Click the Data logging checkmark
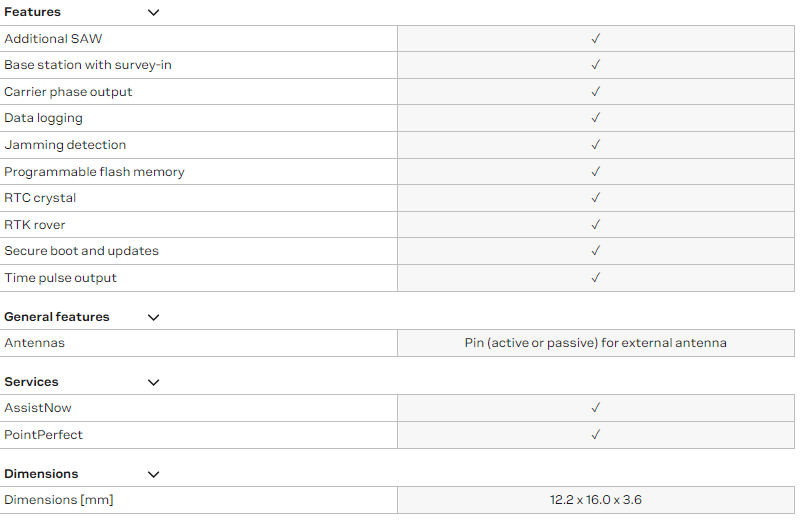802x521 pixels. point(595,118)
